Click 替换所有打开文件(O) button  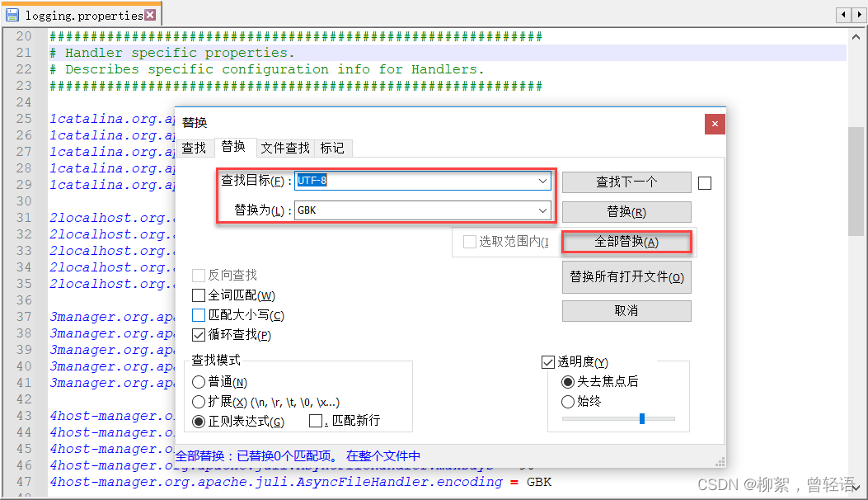(626, 277)
